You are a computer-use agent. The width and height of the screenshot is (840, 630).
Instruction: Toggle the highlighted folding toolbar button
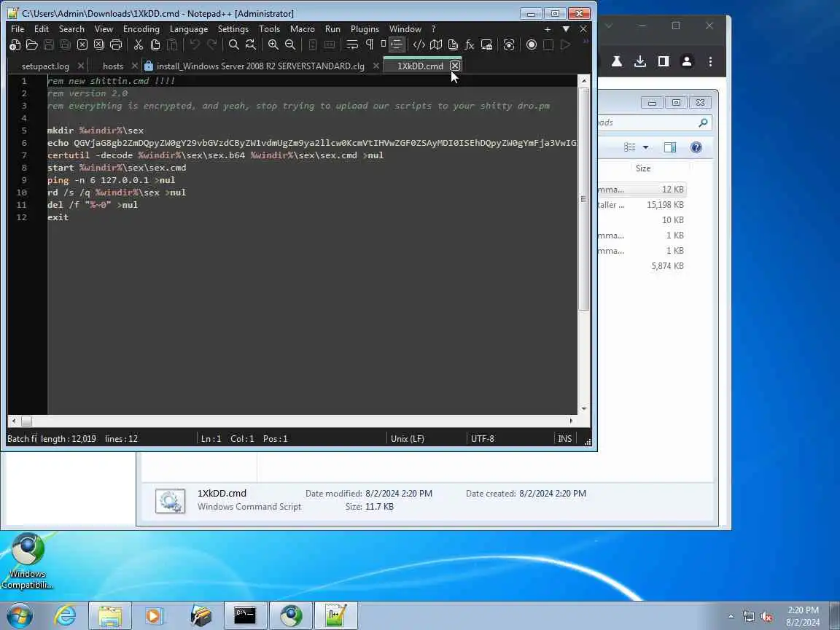point(397,45)
